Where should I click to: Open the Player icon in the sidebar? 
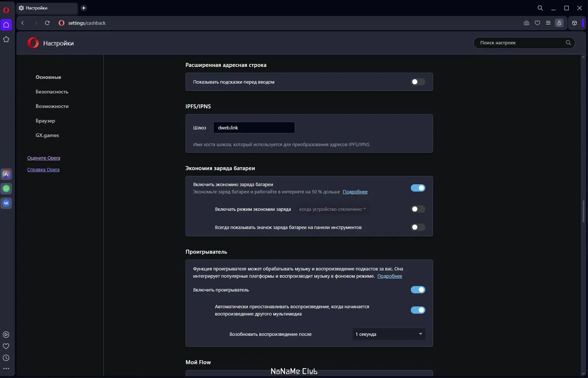click(6, 335)
